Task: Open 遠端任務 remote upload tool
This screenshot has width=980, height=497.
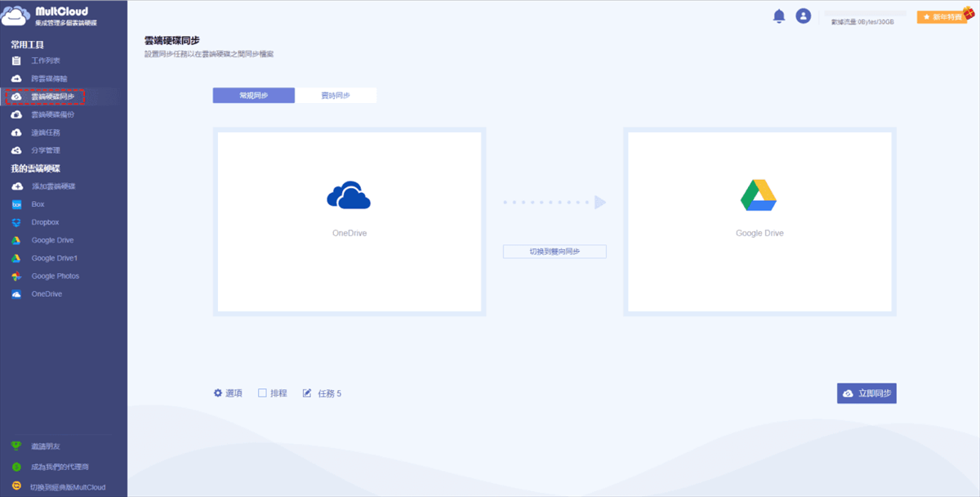Action: [46, 132]
